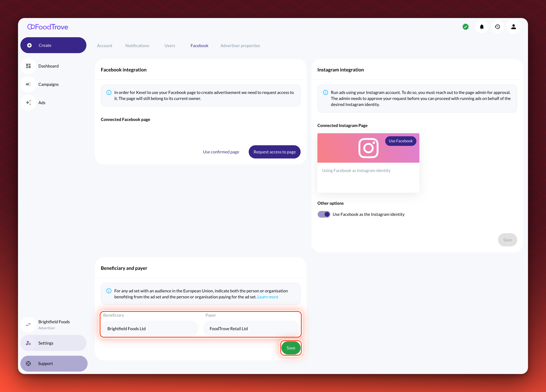
Task: Switch to the Notifications tab
Action: coord(137,46)
